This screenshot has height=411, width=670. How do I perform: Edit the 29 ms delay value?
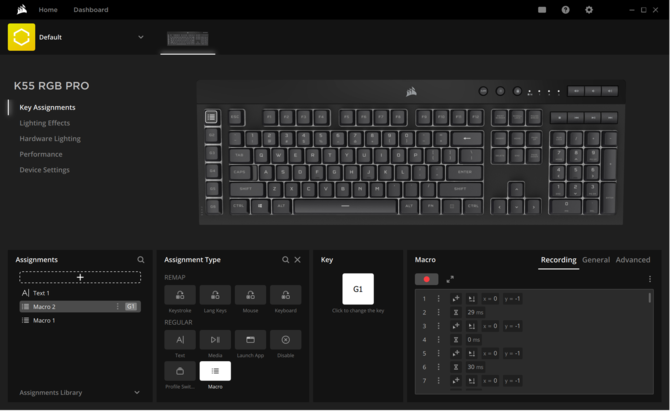(475, 312)
